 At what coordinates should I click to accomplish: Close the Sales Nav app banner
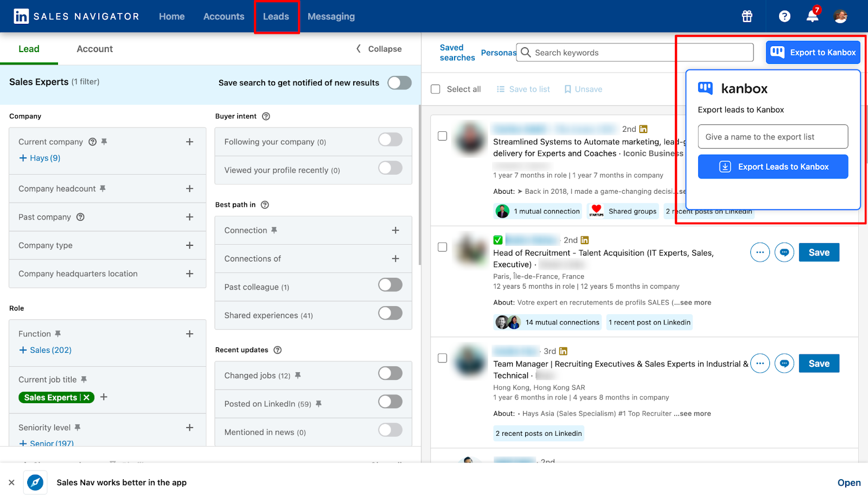[x=11, y=482]
